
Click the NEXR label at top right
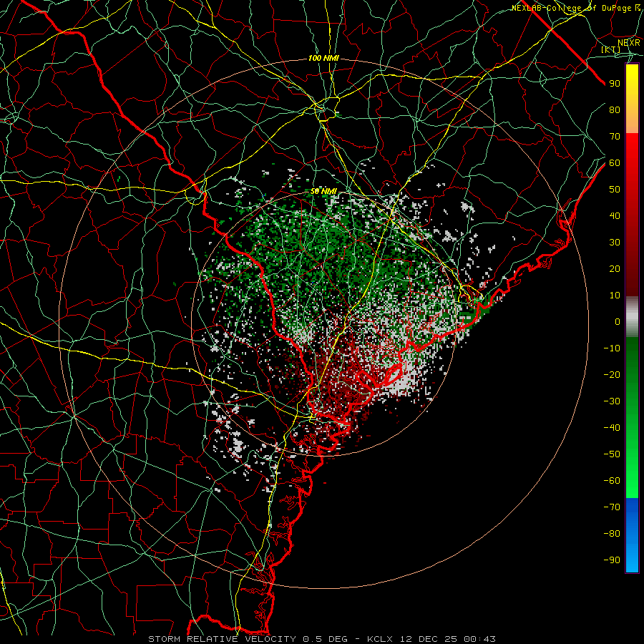pos(629,43)
